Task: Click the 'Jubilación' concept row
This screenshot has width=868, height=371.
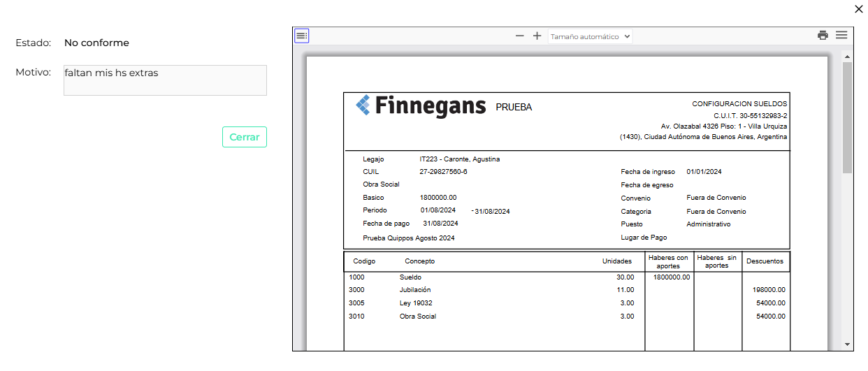Action: (x=415, y=290)
